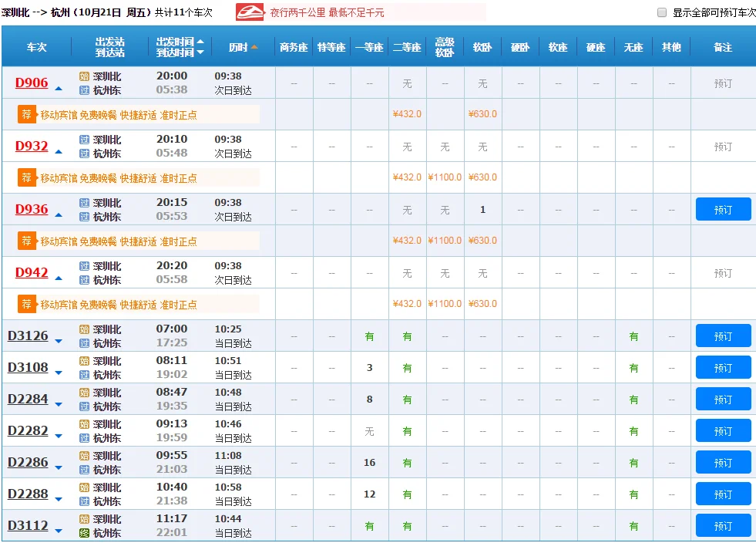Click the ascending sort arrow on 出发时间

click(x=199, y=42)
